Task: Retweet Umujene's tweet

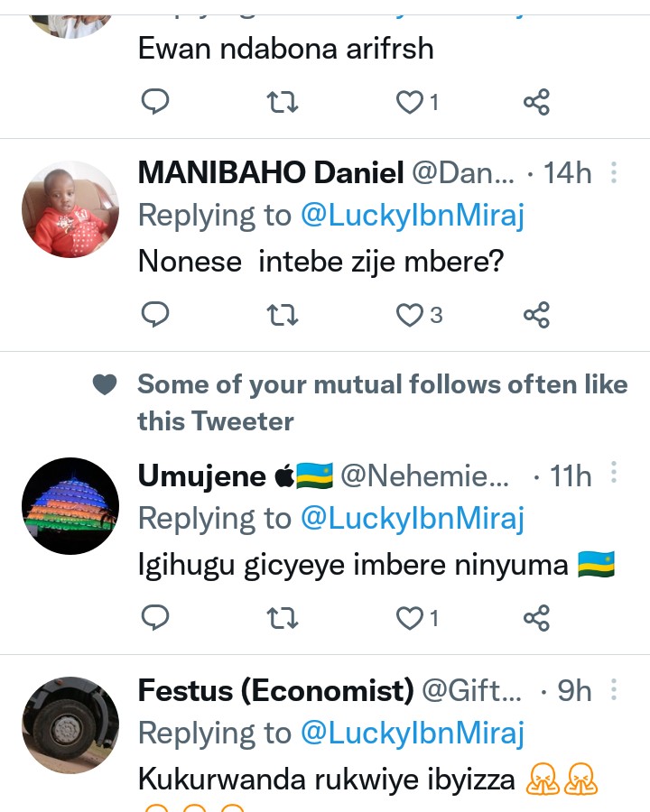Action: [x=283, y=618]
